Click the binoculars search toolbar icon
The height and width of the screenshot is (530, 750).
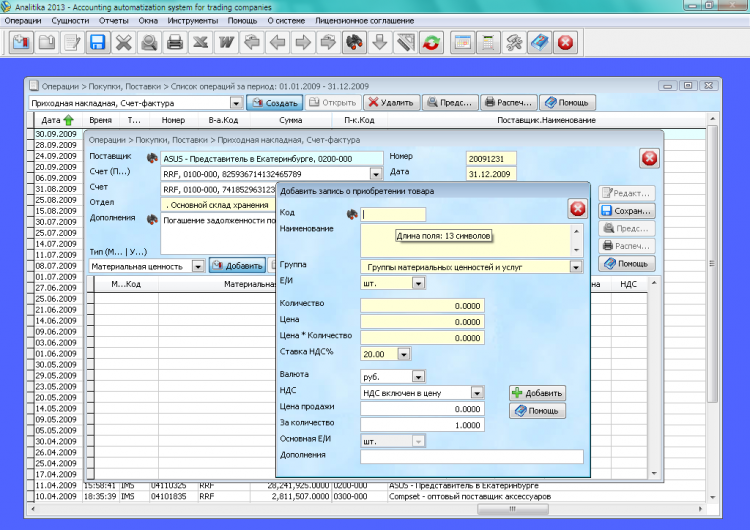354,43
